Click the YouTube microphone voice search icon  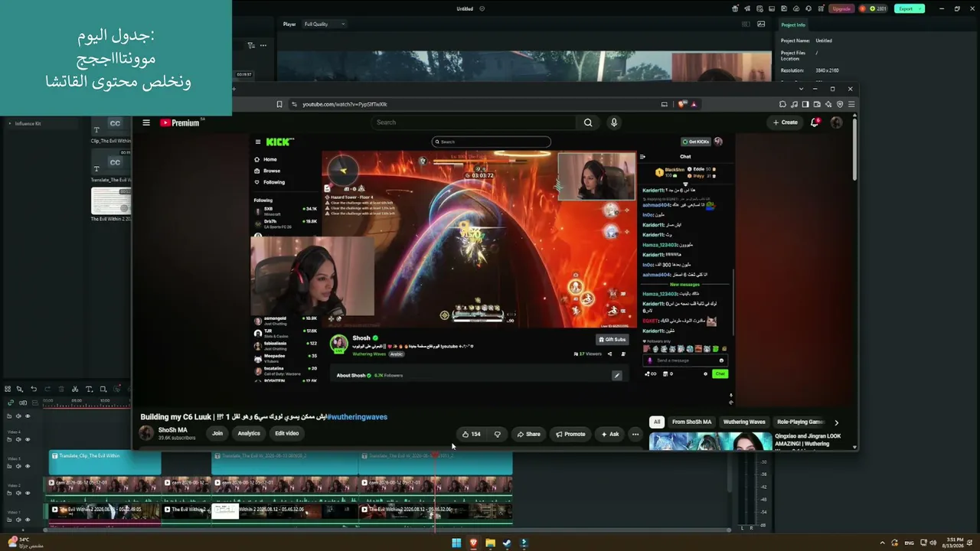click(x=613, y=122)
